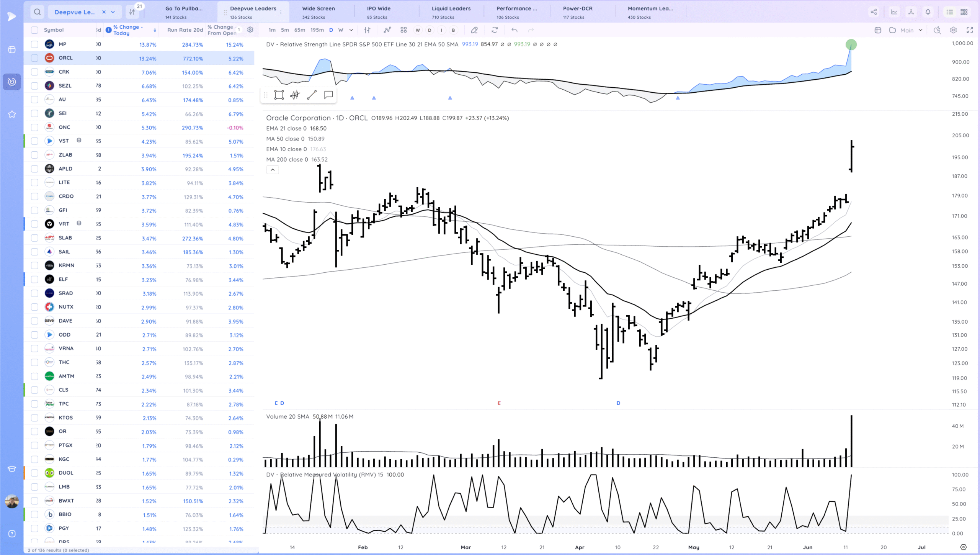Click the chart refresh icon
This screenshot has width=980, height=555.
pyautogui.click(x=495, y=30)
